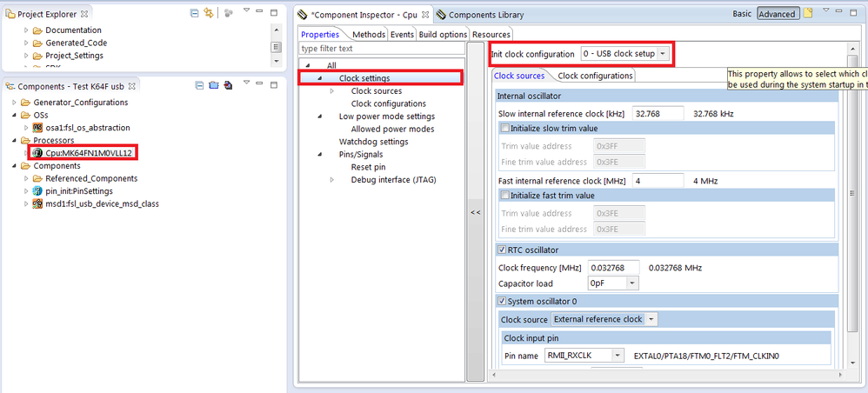Open the Init clock configuration dropdown
The image size is (868, 393).
pyautogui.click(x=664, y=54)
